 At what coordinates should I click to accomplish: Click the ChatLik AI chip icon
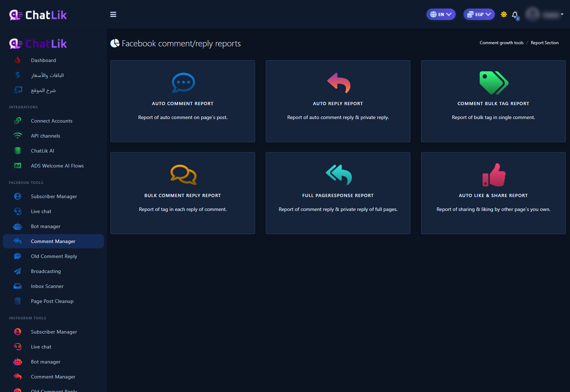[x=17, y=151]
